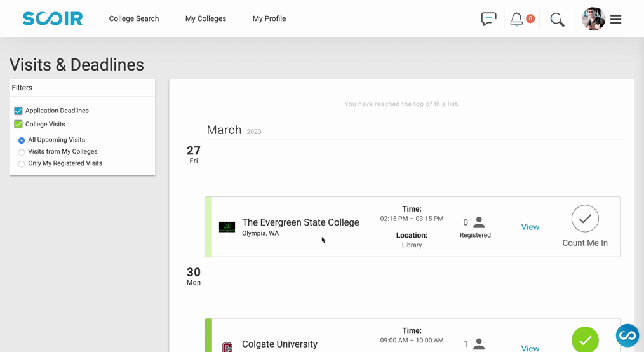Select All Upcoming Visits radio
644x352 pixels.
[22, 140]
